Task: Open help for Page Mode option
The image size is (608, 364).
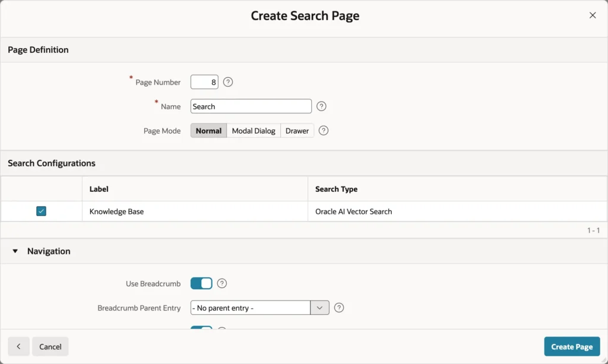Action: [x=324, y=131]
